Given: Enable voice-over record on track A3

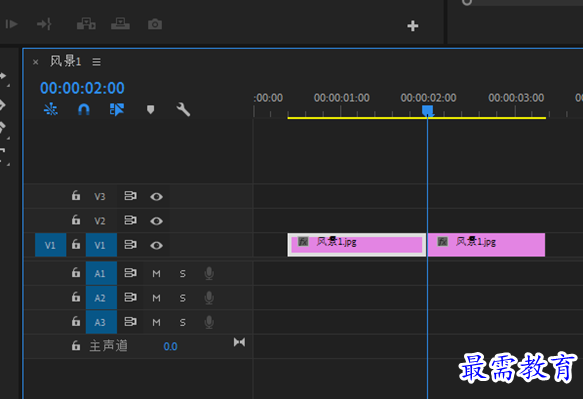Looking at the screenshot, I should pos(209,322).
